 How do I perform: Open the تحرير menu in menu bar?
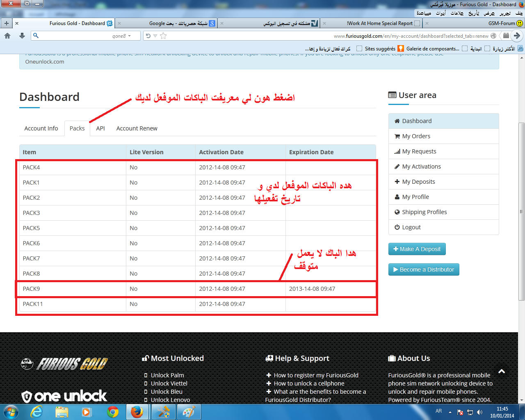tap(505, 13)
